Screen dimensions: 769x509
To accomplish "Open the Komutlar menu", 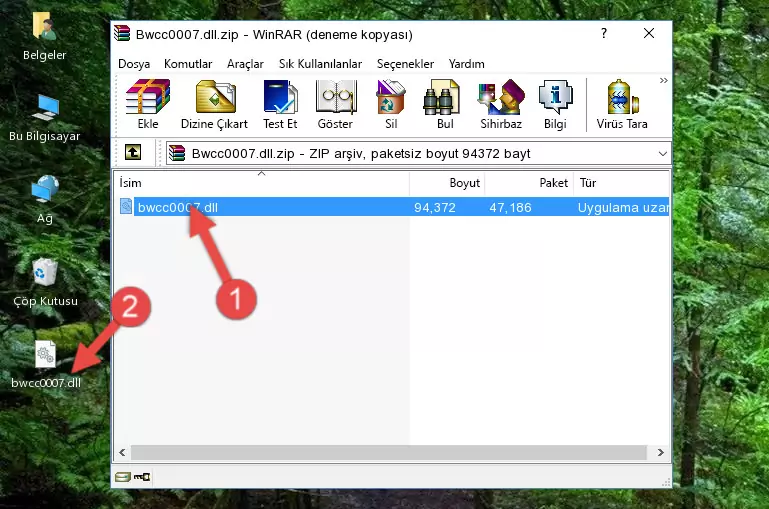I will 188,64.
